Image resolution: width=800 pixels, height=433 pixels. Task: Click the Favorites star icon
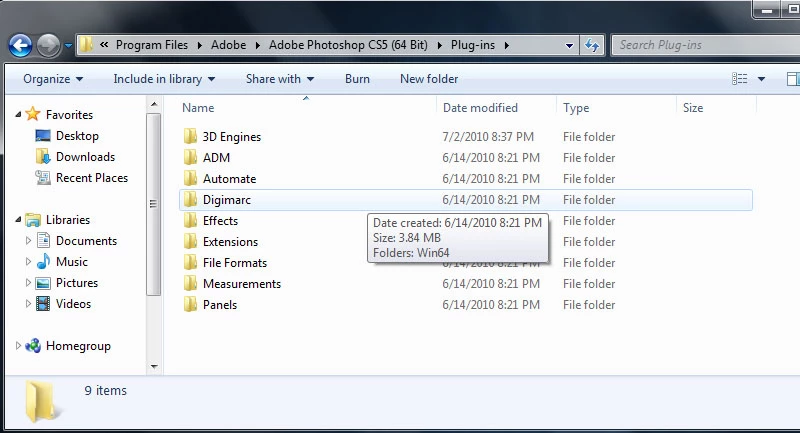point(33,114)
